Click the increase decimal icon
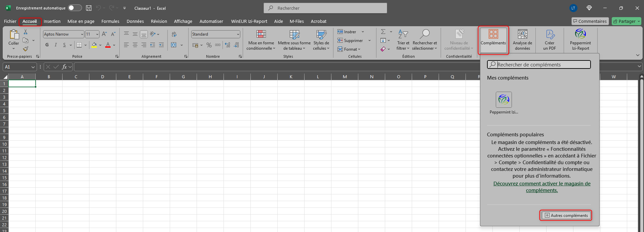 (x=228, y=45)
